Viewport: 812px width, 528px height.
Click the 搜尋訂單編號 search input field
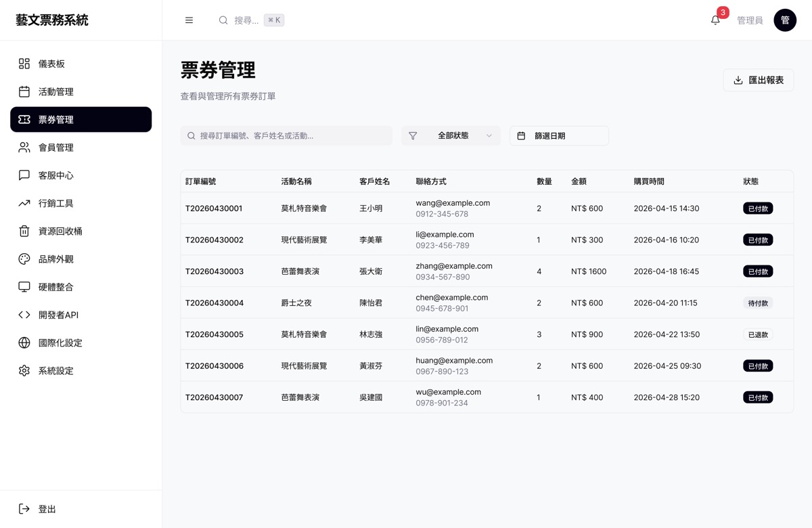pyautogui.click(x=286, y=135)
